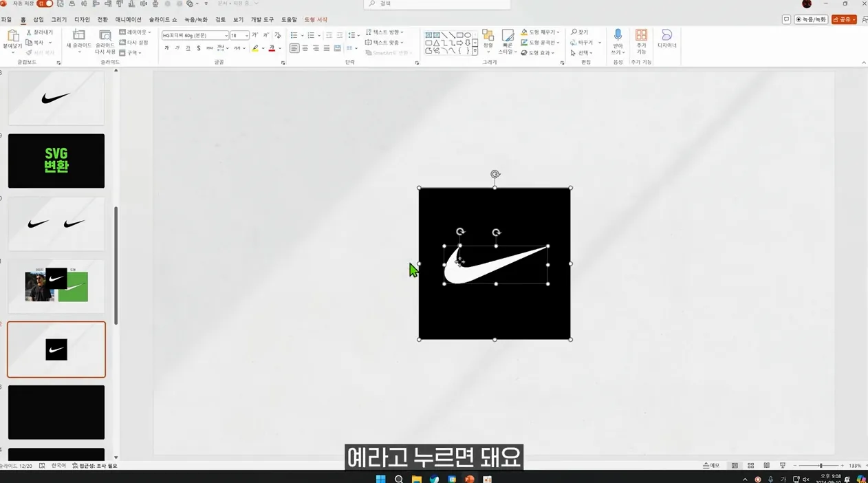This screenshot has width=868, height=483.
Task: Expand Layout (레이아웃) dropdown
Action: (x=135, y=32)
